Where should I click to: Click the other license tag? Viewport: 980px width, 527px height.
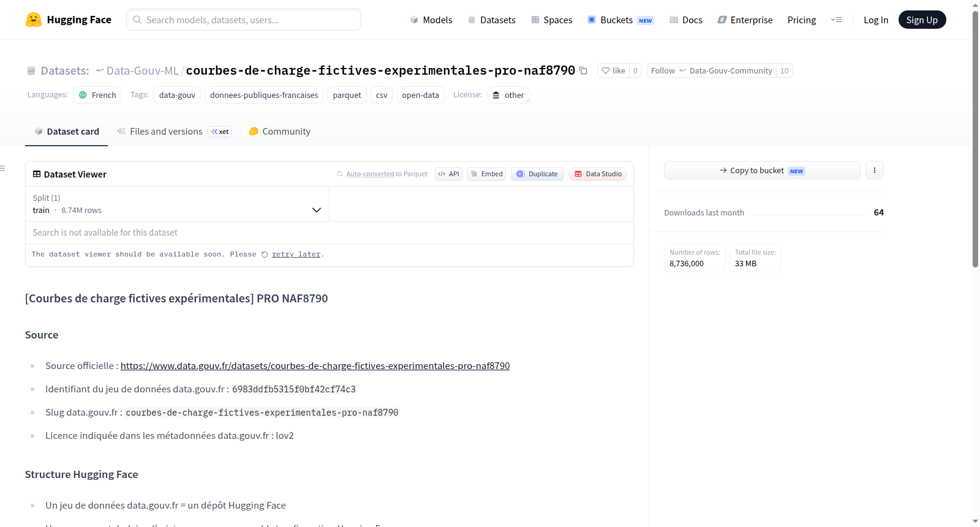508,95
